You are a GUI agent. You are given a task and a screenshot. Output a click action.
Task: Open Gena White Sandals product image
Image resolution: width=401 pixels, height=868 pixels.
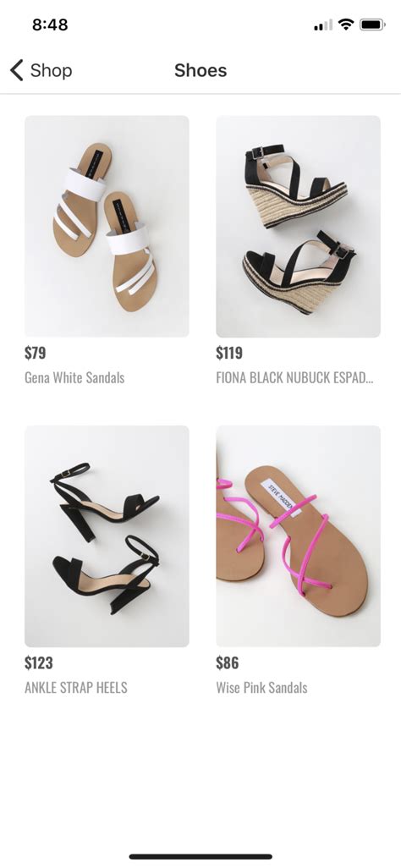(x=107, y=226)
